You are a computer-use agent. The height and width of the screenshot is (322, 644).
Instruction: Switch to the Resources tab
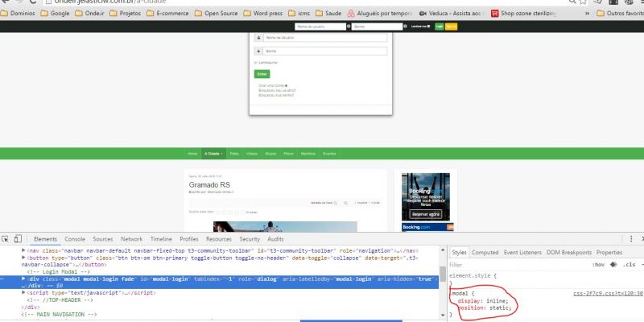219,239
